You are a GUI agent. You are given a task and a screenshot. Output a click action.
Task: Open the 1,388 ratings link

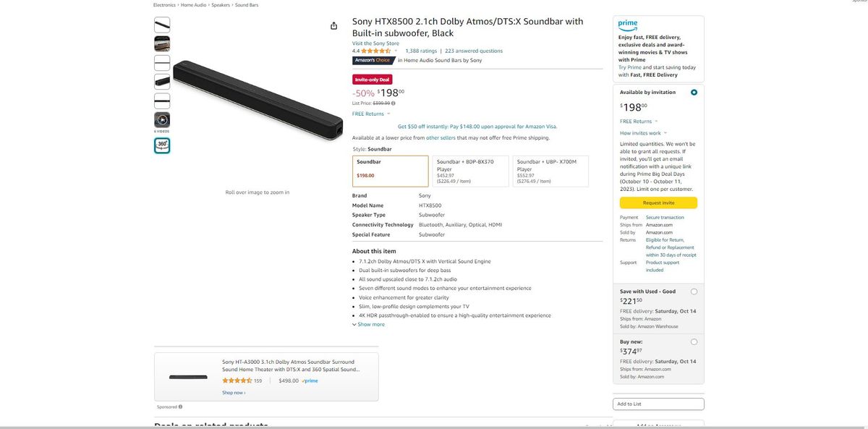pos(420,49)
